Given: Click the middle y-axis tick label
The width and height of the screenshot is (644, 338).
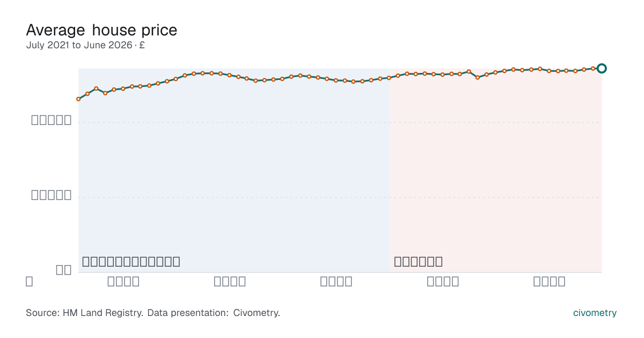Looking at the screenshot, I should pos(52,195).
